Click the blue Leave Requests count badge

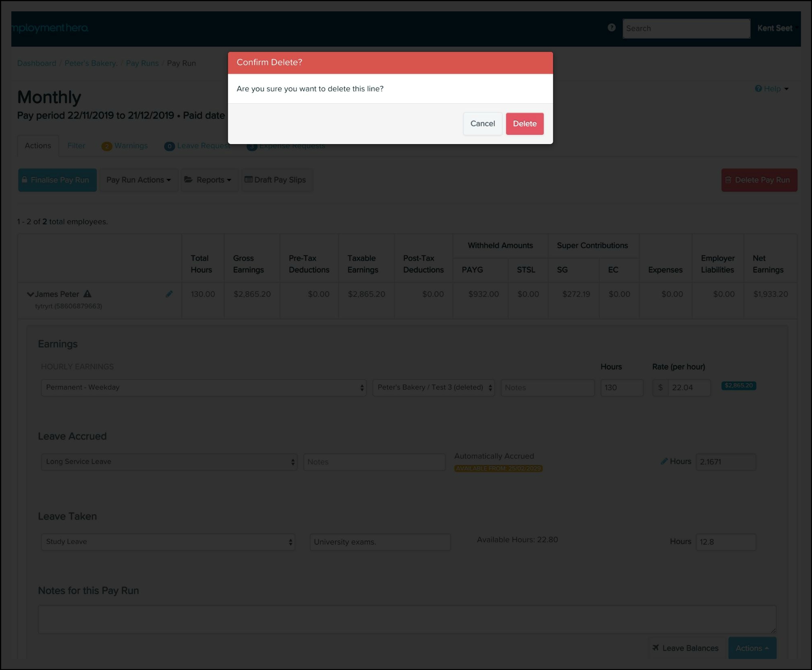169,146
